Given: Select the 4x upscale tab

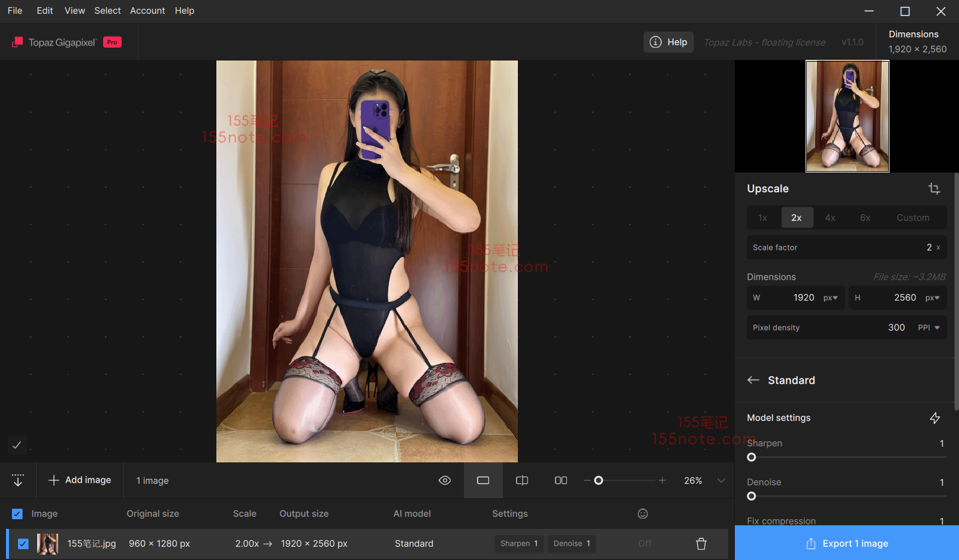Looking at the screenshot, I should [x=830, y=217].
